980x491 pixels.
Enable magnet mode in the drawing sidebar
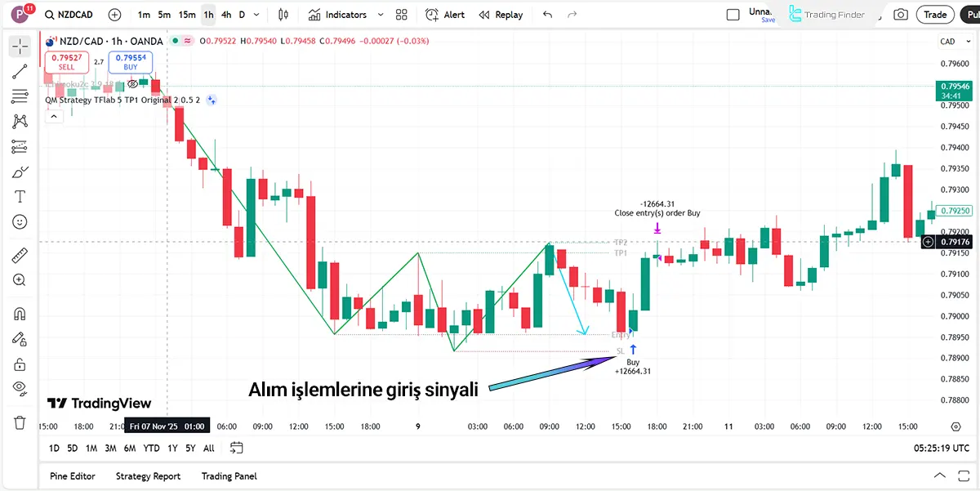(20, 313)
